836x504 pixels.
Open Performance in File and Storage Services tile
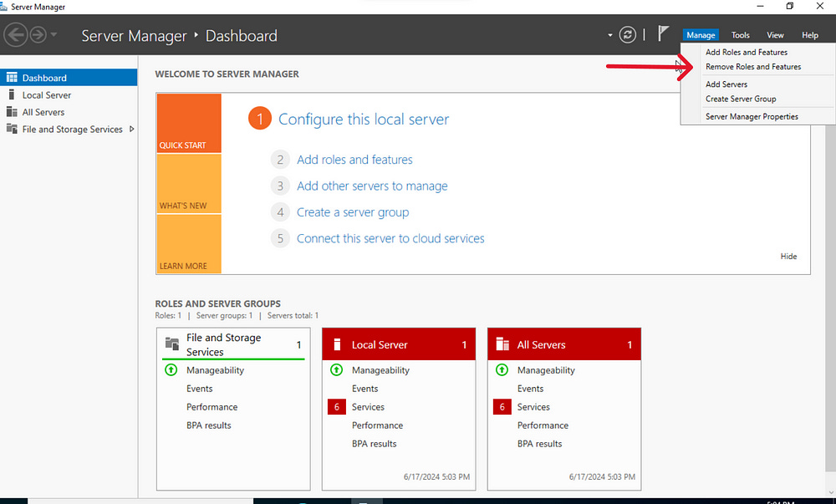[212, 407]
